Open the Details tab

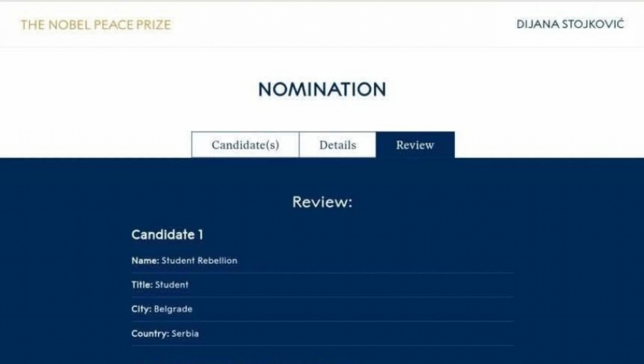coord(337,145)
